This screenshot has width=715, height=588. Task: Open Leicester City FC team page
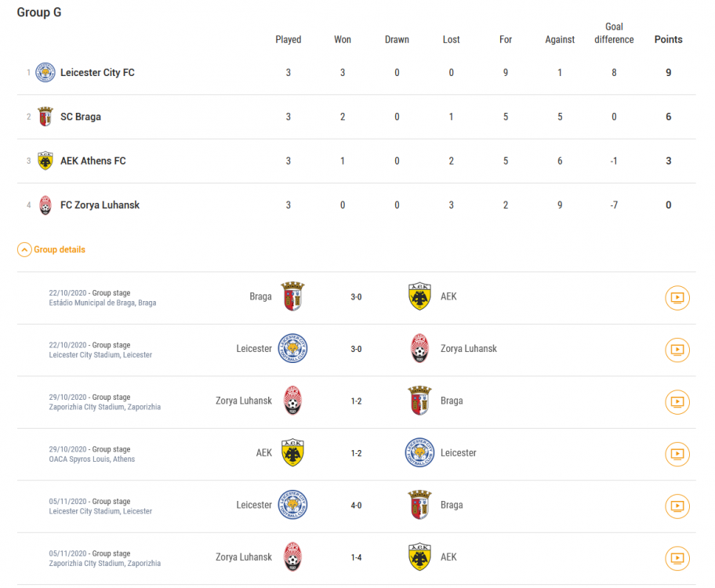(x=97, y=73)
